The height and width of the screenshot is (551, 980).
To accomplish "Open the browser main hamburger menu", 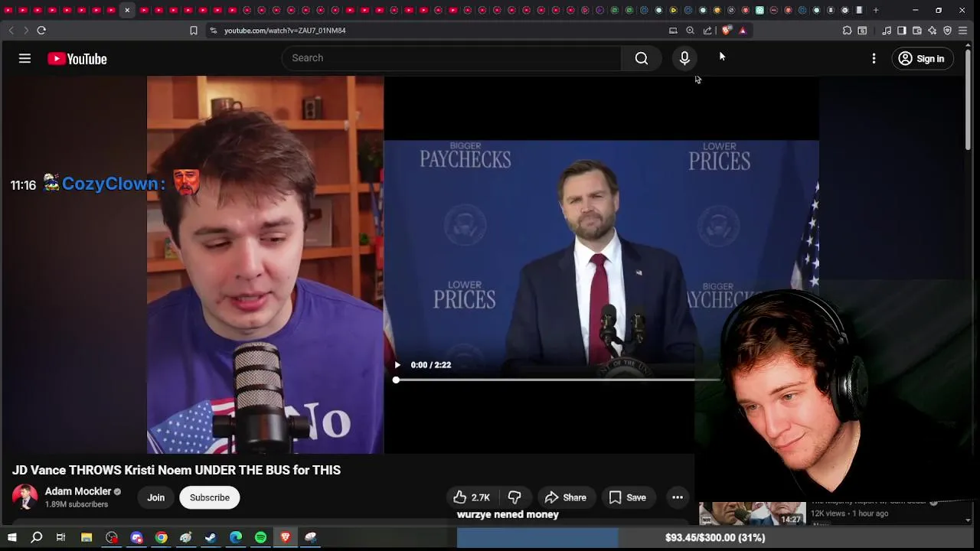I will [963, 31].
